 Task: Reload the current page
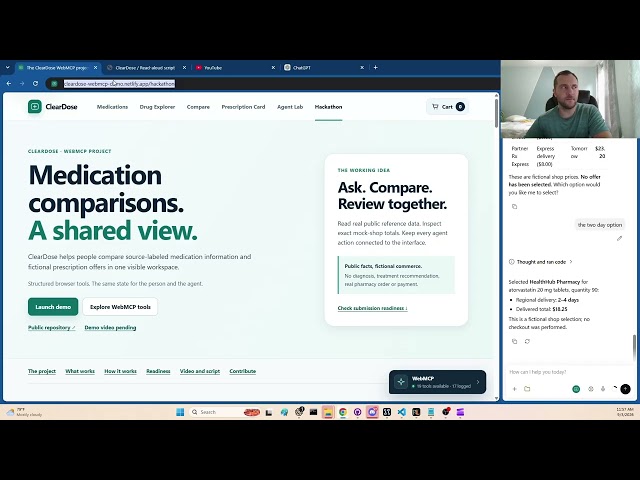[x=36, y=83]
